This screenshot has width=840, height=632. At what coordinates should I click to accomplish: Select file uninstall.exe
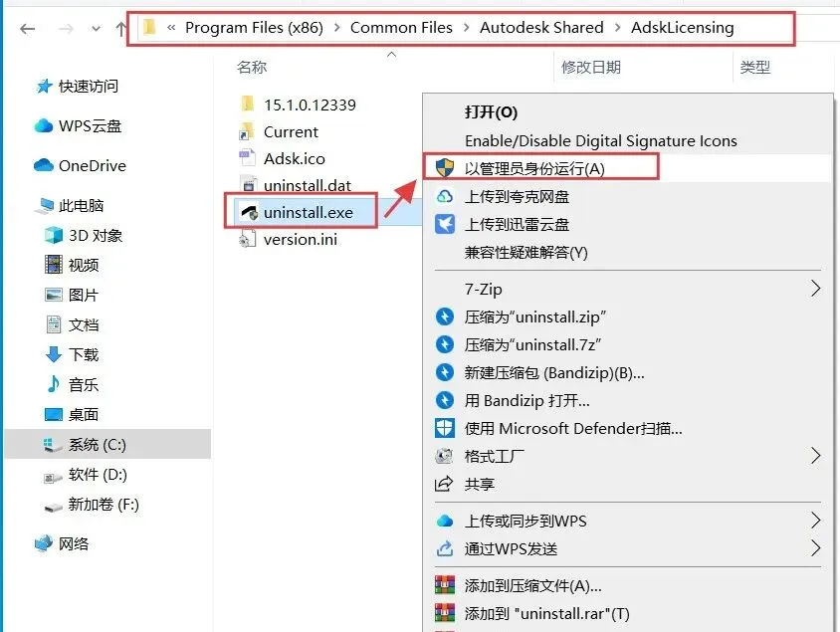coord(309,213)
